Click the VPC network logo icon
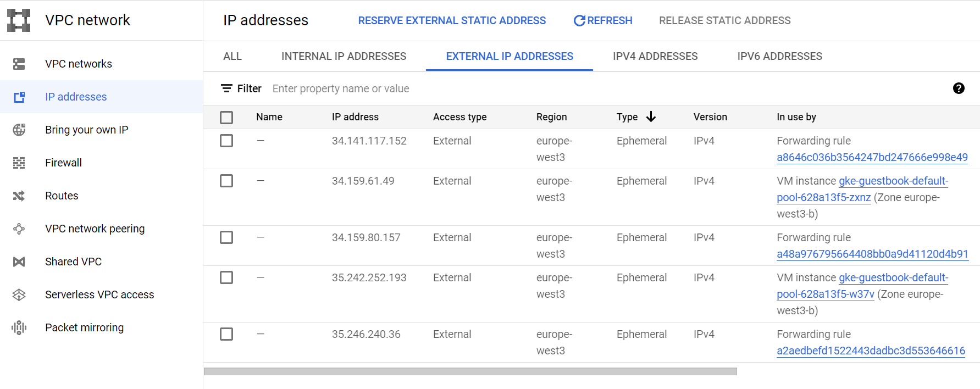 coord(19,20)
